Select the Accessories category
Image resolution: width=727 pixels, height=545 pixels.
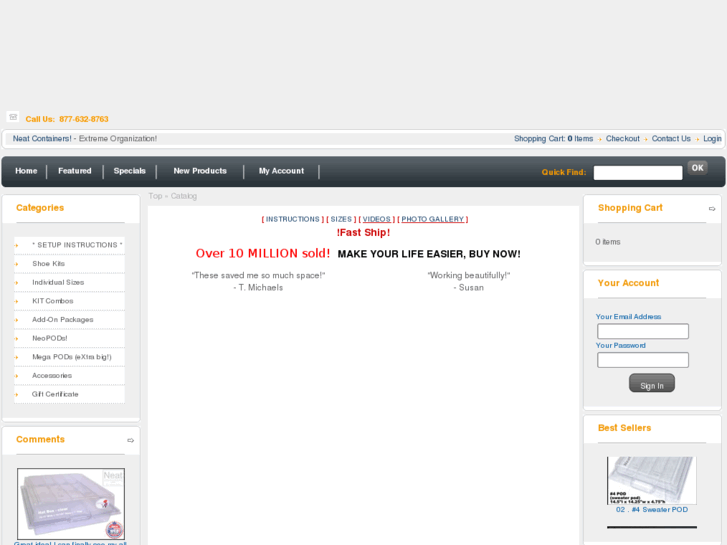52,375
